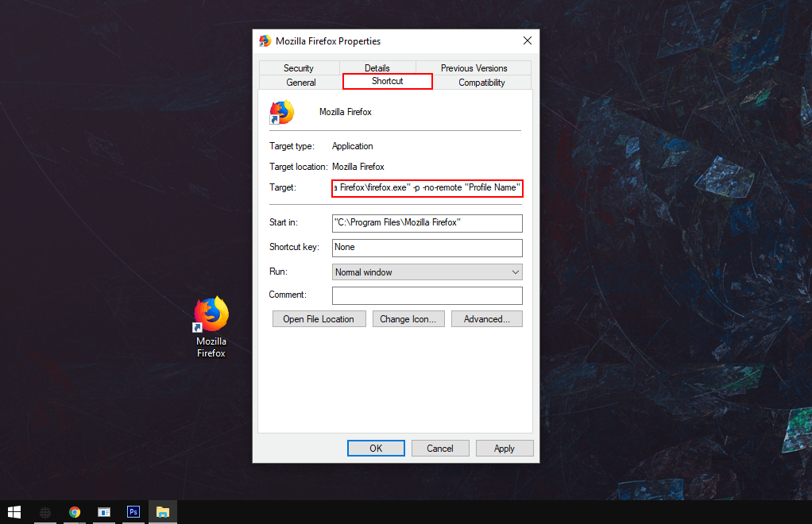Image resolution: width=812 pixels, height=524 pixels.
Task: Click the Start in input field
Action: point(427,223)
